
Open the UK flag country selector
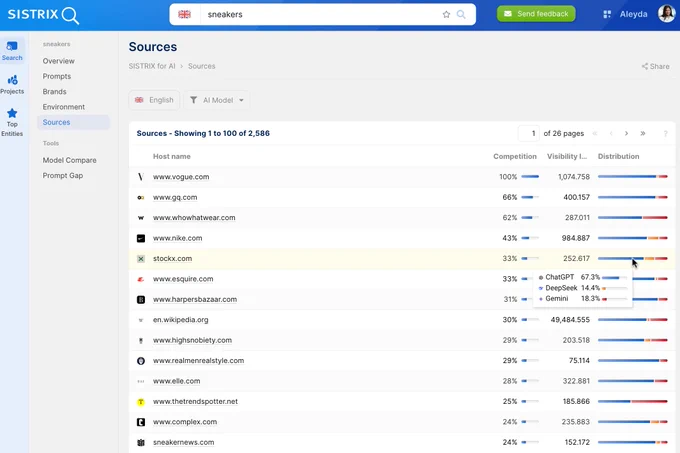pyautogui.click(x=184, y=14)
